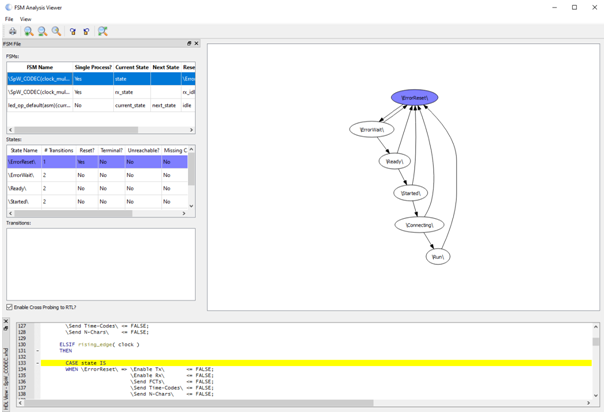Click the Print toolbar icon
The width and height of the screenshot is (606, 414).
(x=12, y=31)
